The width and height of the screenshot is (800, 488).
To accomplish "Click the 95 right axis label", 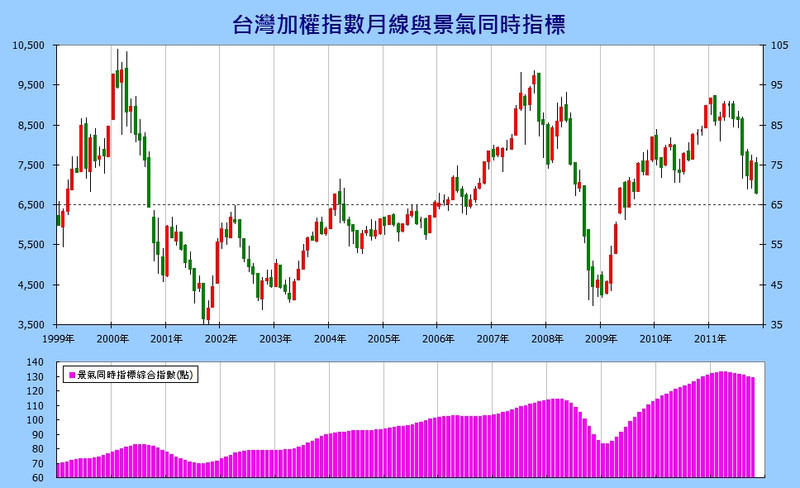I will click(x=777, y=85).
